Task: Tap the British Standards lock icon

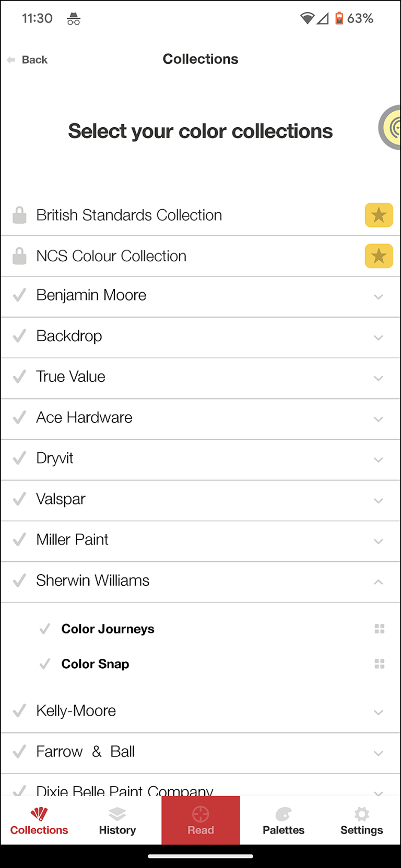Action: coord(19,215)
